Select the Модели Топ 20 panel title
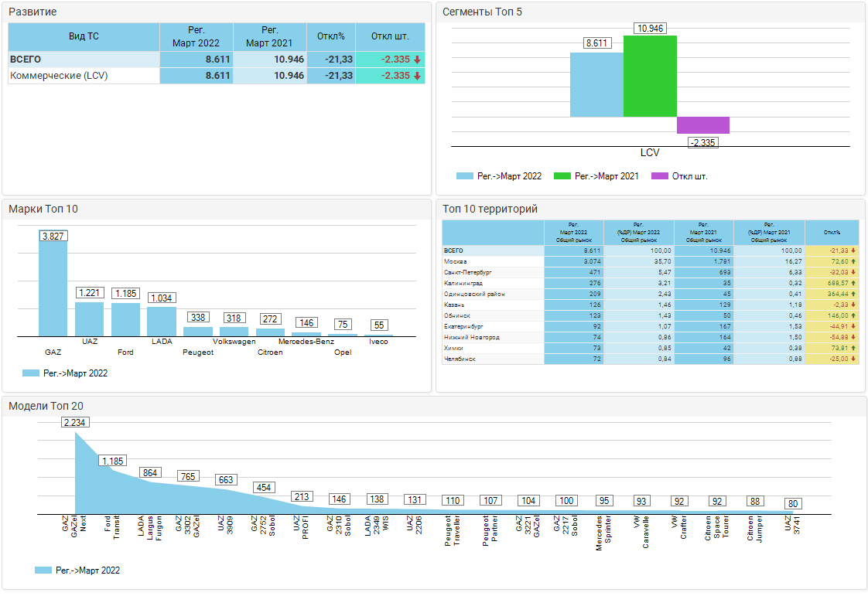 click(46, 407)
